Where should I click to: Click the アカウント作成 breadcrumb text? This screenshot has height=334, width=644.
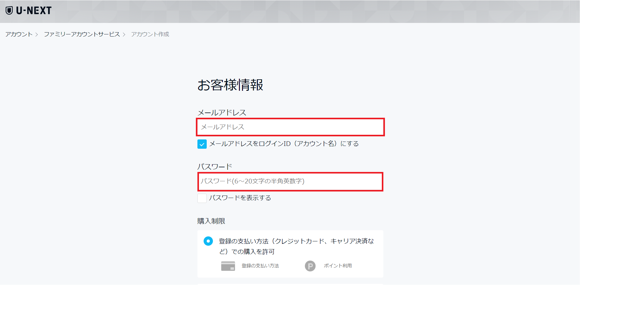click(x=150, y=34)
